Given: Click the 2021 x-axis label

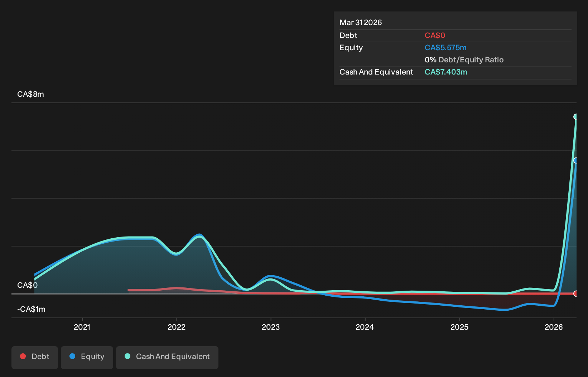Looking at the screenshot, I should tap(82, 327).
